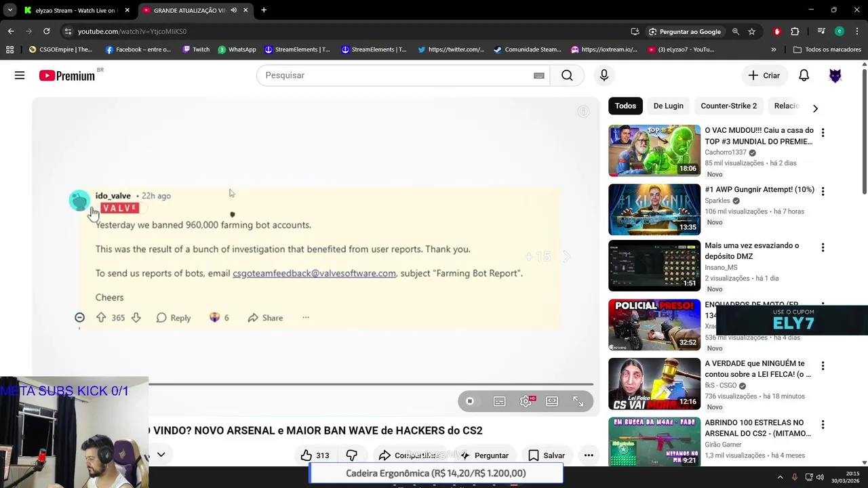868x488 pixels.
Task: Open options for AWP Gungnir Attempt video
Action: [x=823, y=192]
